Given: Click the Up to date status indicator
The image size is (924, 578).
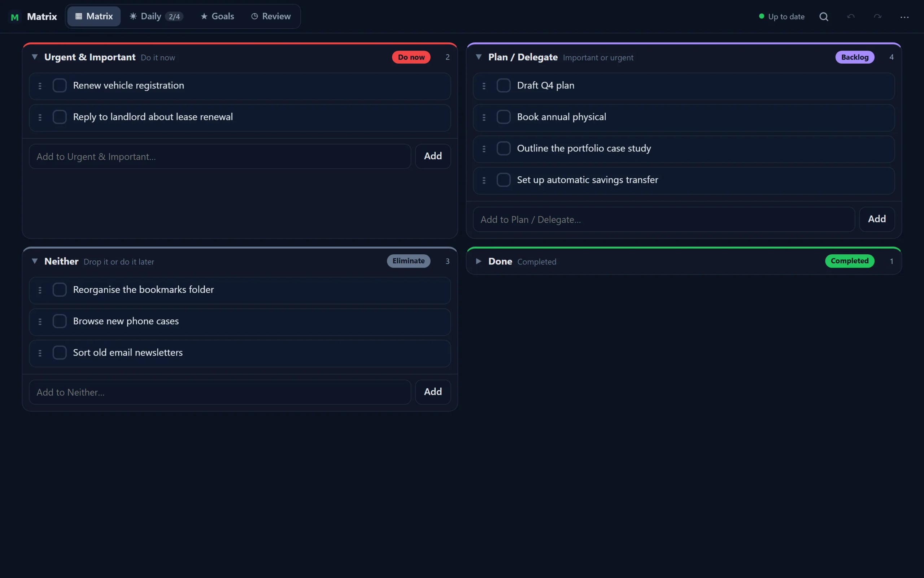Looking at the screenshot, I should tap(781, 17).
